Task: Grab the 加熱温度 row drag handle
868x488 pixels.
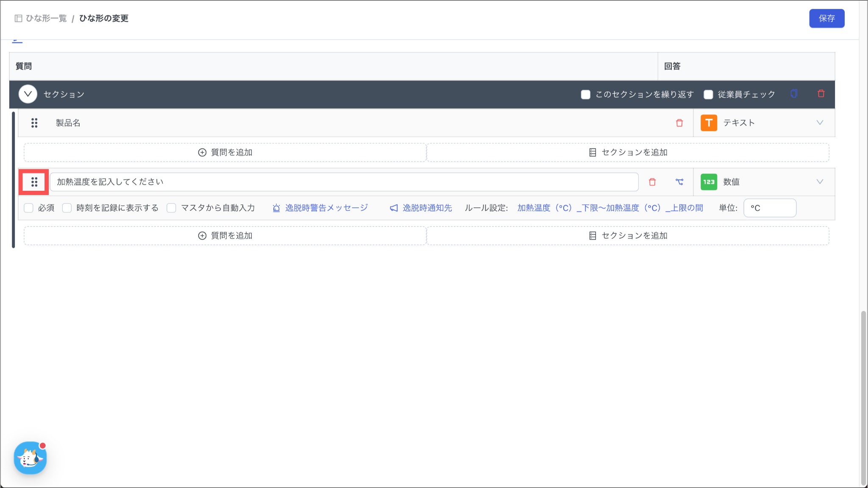Action: (34, 182)
